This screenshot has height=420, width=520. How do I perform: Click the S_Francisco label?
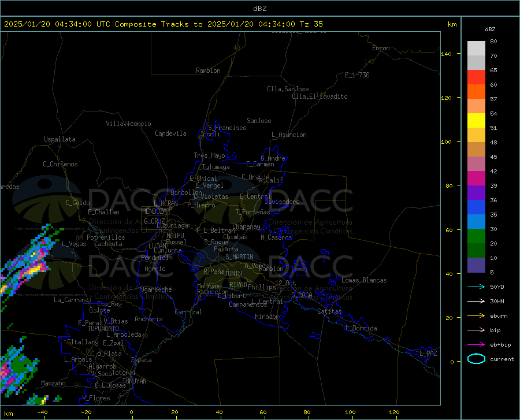tap(227, 128)
